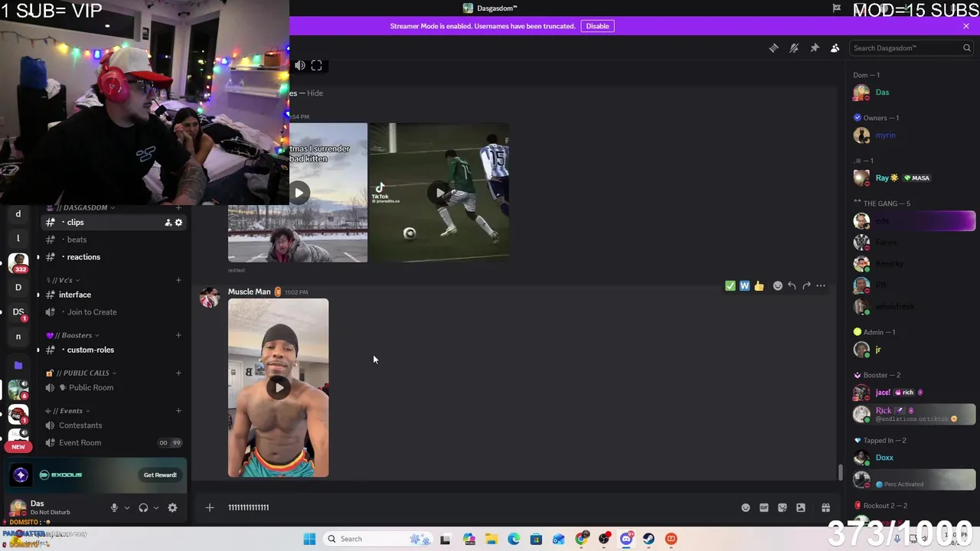Click Get Reward! on Exodus quest
This screenshot has width=980, height=551.
(160, 475)
